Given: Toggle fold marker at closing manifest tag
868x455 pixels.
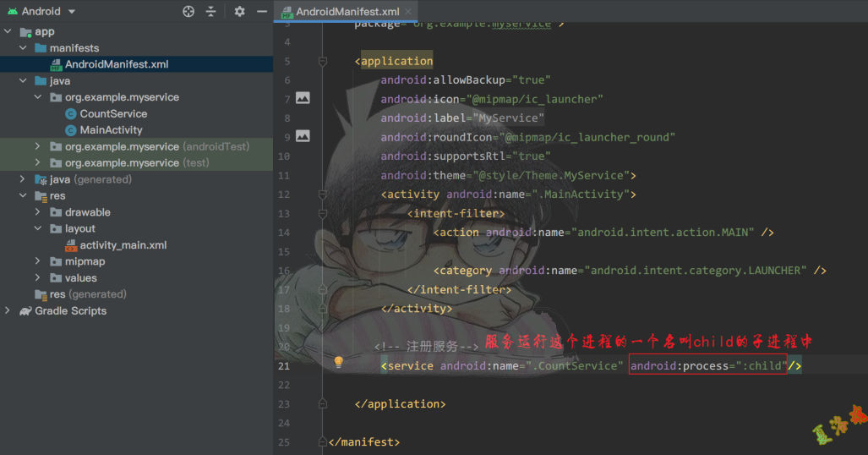Looking at the screenshot, I should (322, 441).
